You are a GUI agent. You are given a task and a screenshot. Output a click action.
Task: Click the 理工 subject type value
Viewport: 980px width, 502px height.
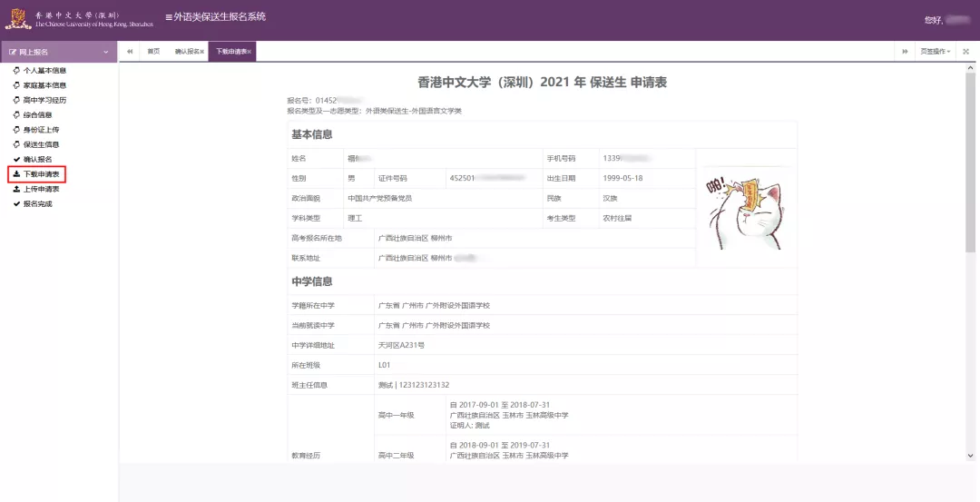click(355, 218)
